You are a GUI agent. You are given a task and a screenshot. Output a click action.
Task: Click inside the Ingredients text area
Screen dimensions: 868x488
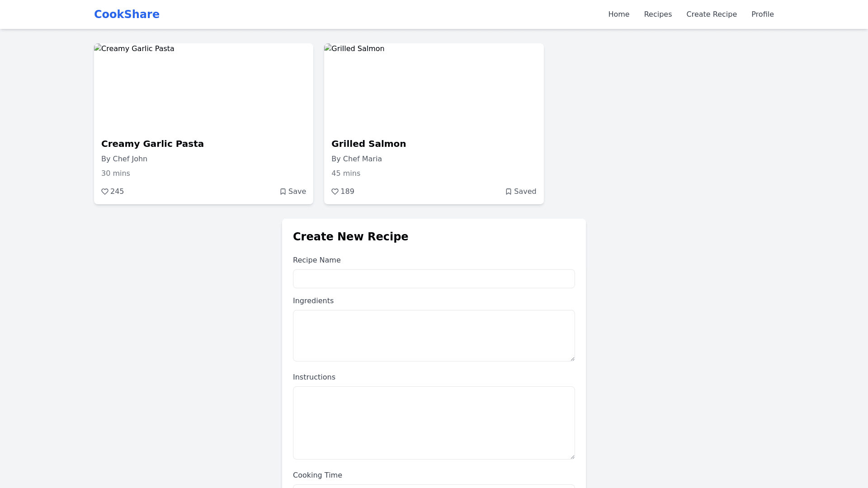pos(434,335)
